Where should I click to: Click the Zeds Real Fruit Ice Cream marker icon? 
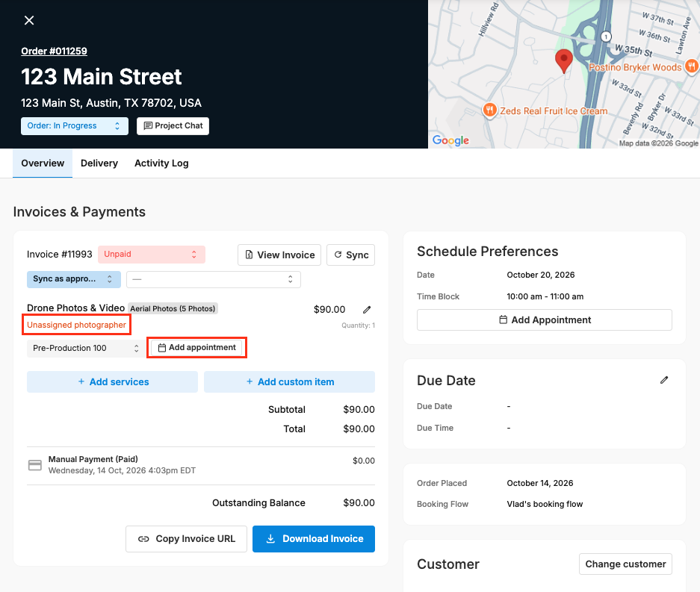point(490,110)
